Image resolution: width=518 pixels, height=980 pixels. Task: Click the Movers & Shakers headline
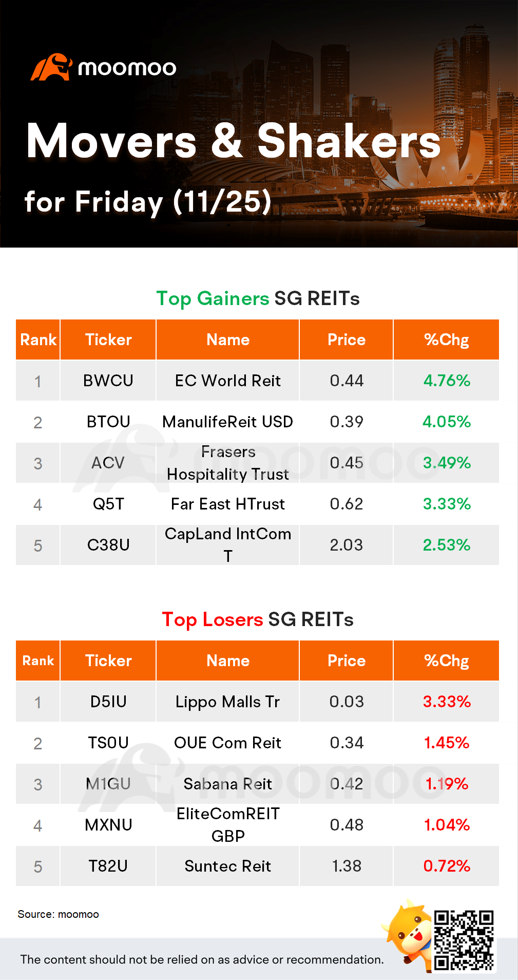[x=234, y=141]
